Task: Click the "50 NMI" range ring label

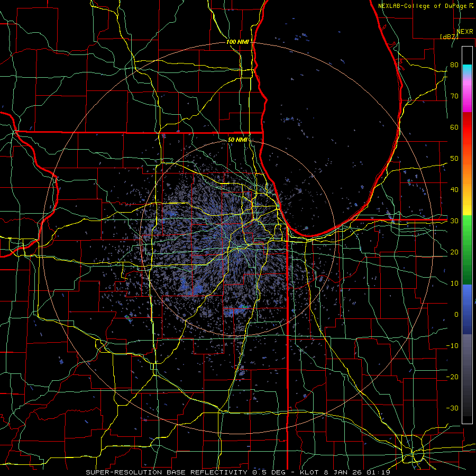Action: [237, 140]
